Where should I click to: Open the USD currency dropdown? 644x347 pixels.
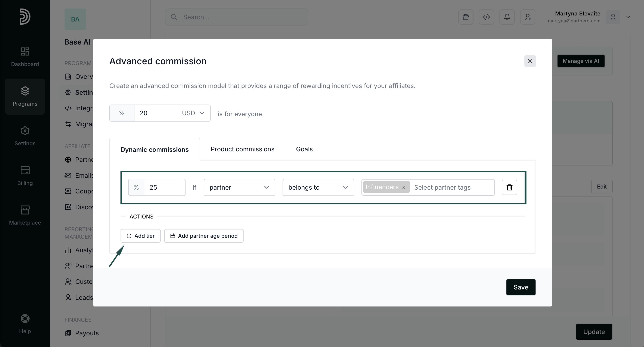tap(193, 113)
